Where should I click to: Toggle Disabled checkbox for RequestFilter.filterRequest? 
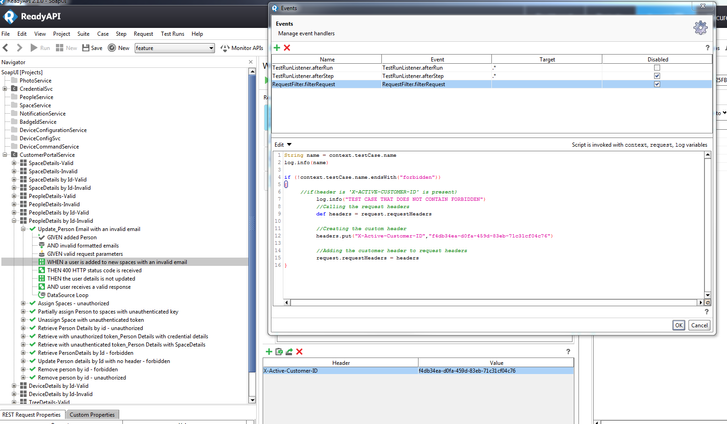coord(656,85)
